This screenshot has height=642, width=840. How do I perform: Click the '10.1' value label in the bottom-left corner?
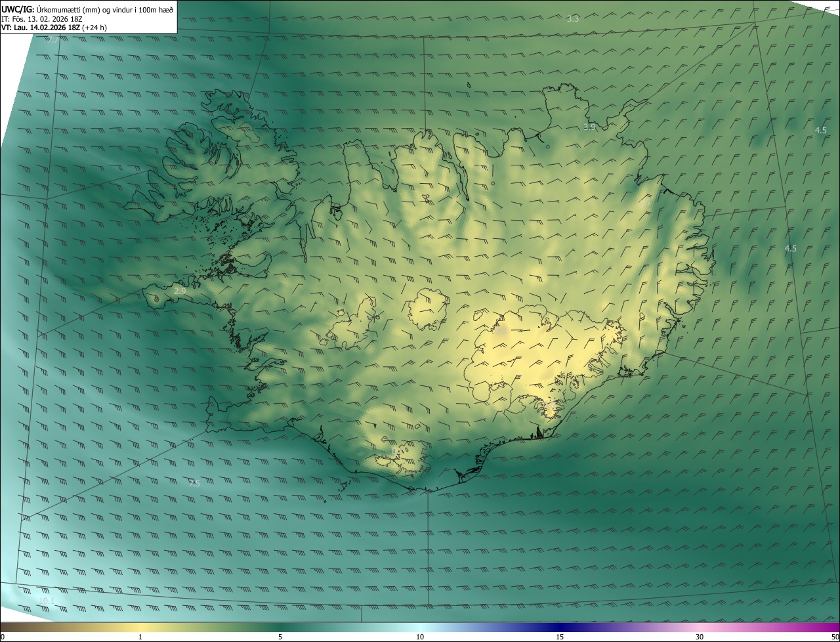(x=47, y=601)
